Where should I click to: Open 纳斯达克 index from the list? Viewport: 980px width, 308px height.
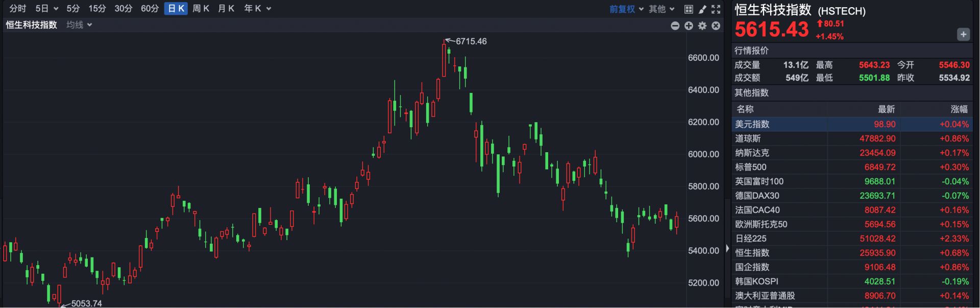tap(752, 153)
